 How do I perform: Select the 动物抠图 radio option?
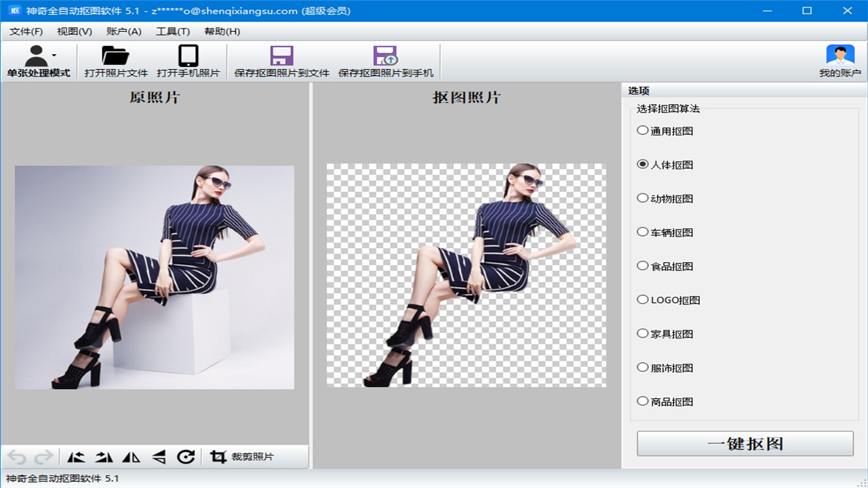click(x=643, y=199)
